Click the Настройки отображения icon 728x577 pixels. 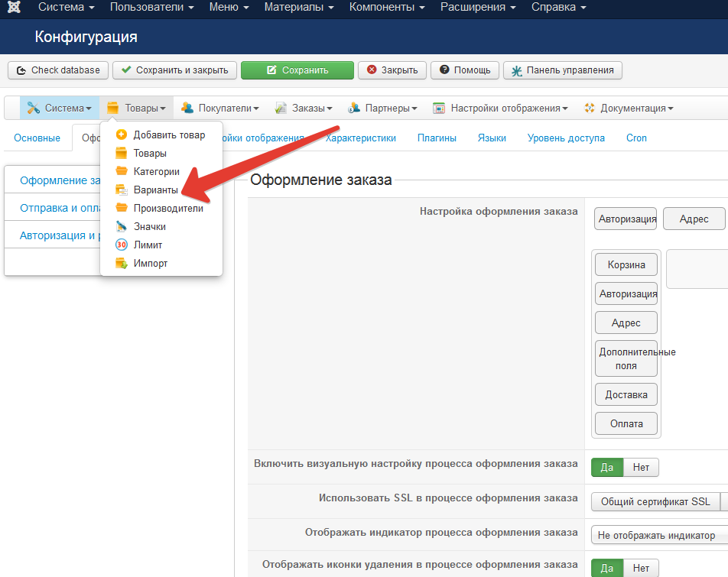[439, 108]
